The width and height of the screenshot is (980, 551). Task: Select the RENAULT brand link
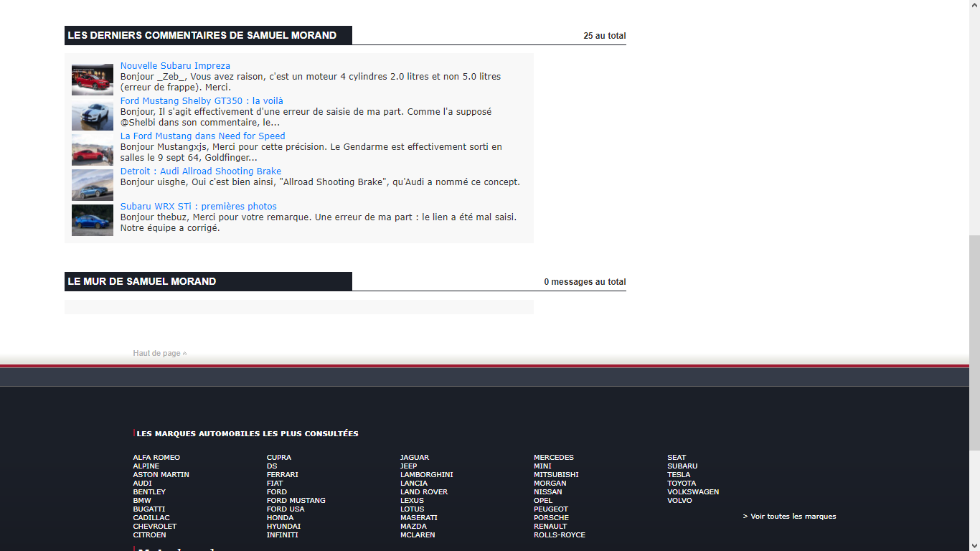(550, 527)
